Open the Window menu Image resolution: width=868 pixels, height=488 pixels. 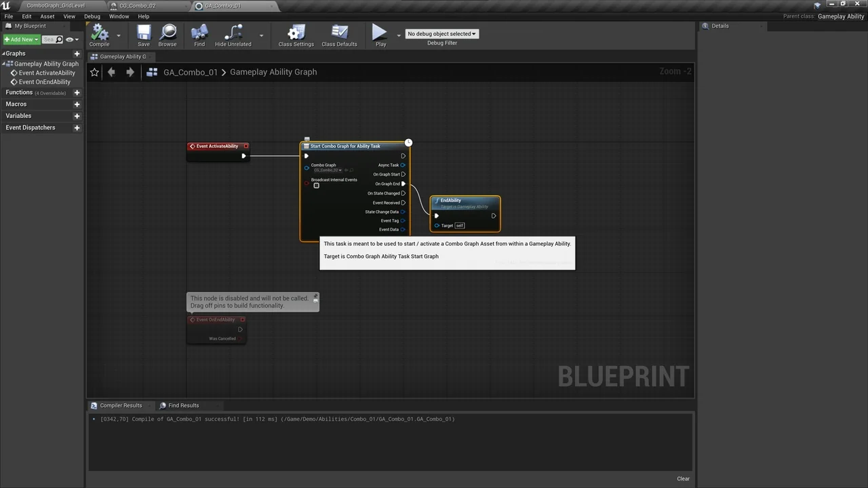coord(119,16)
